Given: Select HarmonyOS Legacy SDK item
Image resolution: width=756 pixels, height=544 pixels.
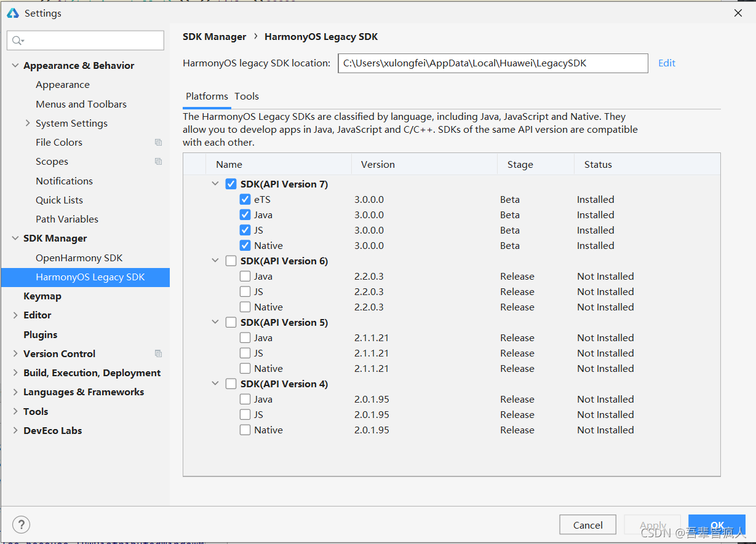Looking at the screenshot, I should click(86, 277).
